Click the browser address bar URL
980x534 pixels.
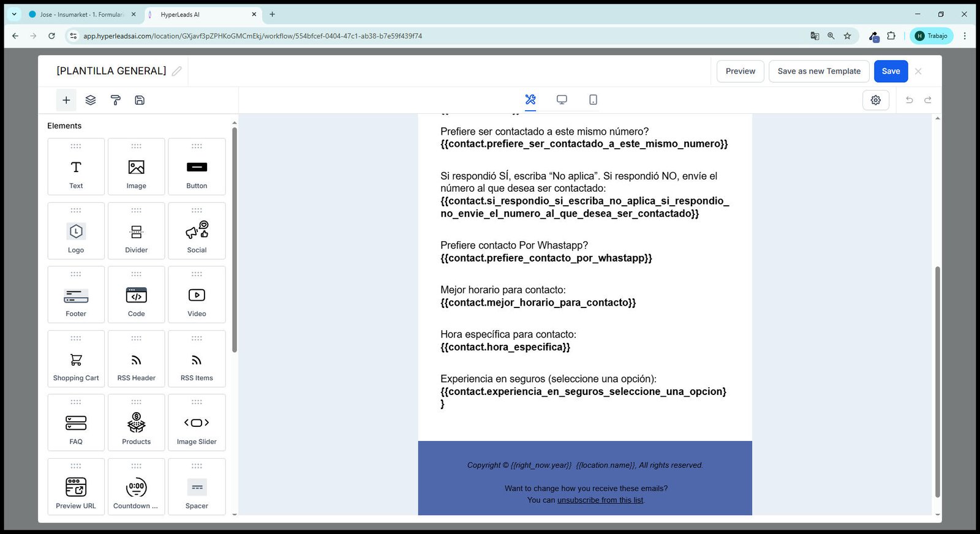[x=252, y=36]
